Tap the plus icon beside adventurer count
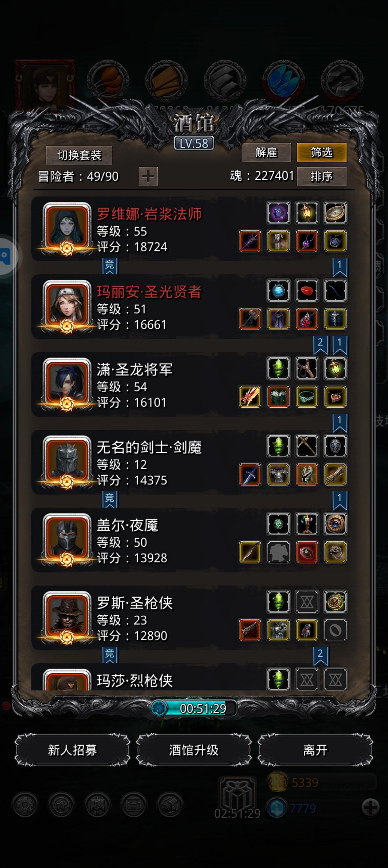This screenshot has height=868, width=388. coord(148,176)
